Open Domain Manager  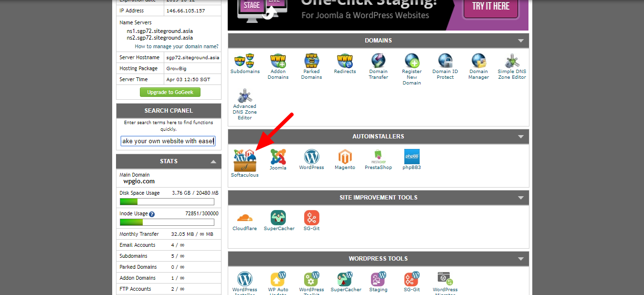pyautogui.click(x=479, y=60)
